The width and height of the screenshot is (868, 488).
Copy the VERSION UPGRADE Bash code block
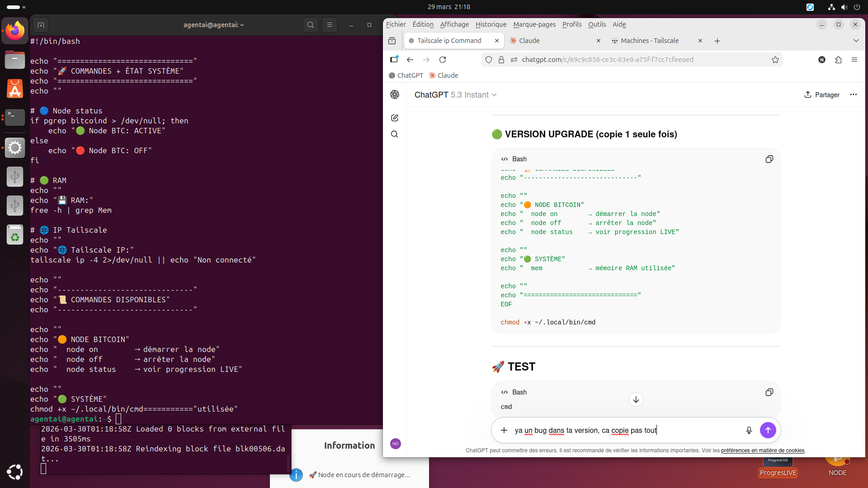(x=769, y=159)
